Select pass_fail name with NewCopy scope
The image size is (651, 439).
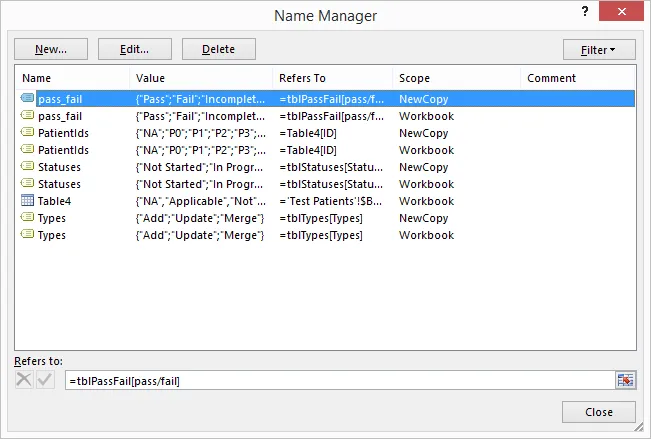point(60,99)
